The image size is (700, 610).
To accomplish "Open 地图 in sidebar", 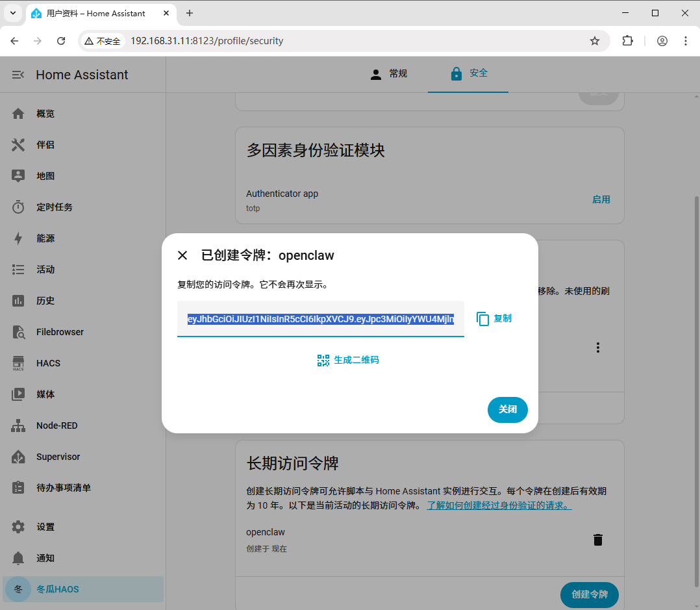I will pos(83,176).
